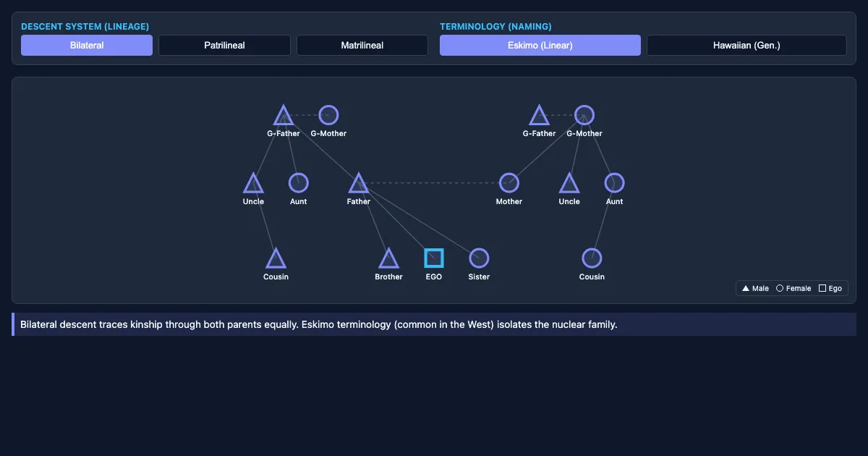Click the Ego legend entry

(830, 288)
